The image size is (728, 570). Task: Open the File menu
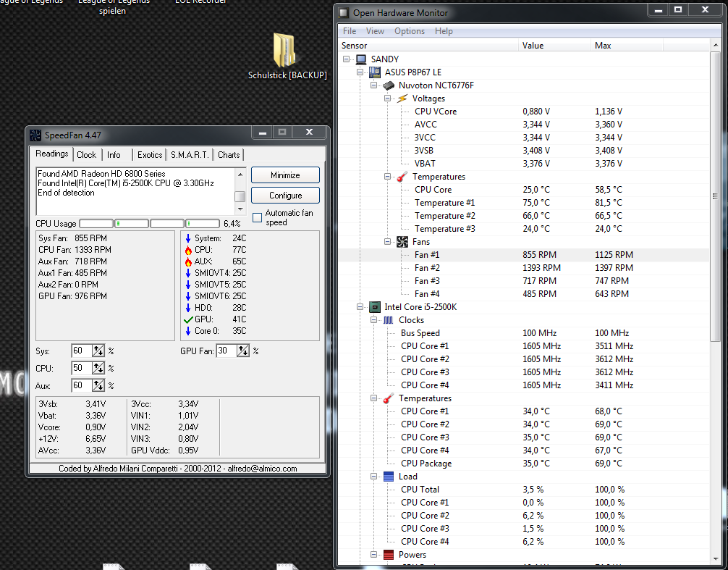tap(350, 31)
